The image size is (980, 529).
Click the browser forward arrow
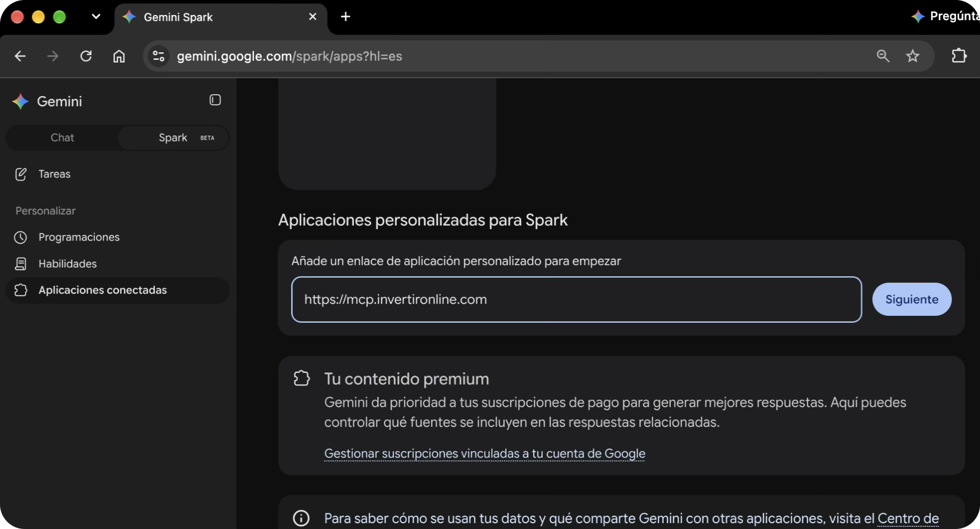pyautogui.click(x=53, y=56)
